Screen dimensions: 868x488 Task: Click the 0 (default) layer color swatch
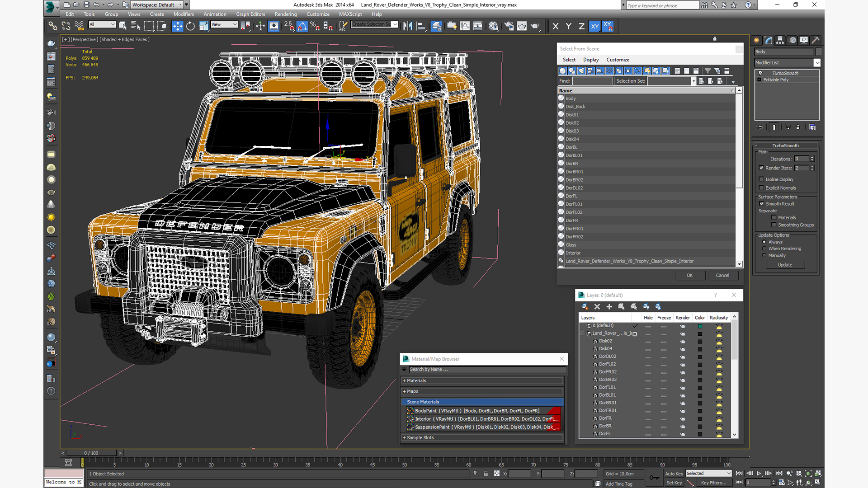(x=700, y=326)
